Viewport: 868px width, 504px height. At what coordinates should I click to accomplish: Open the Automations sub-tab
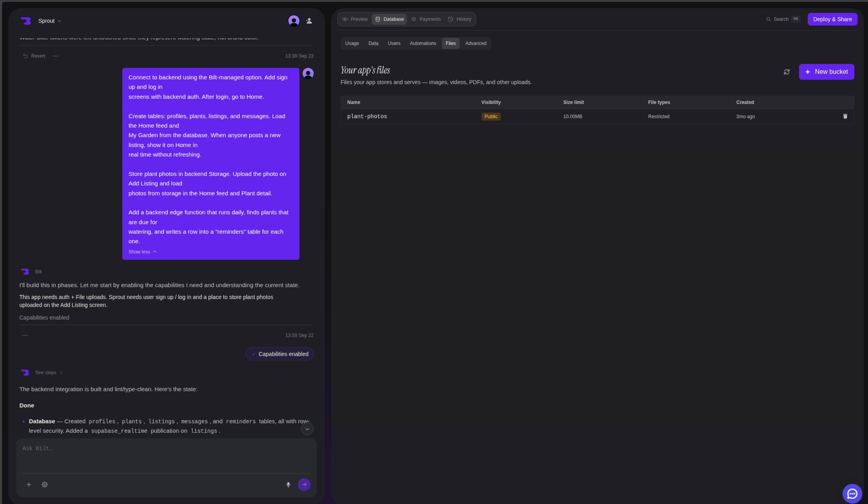pyautogui.click(x=423, y=43)
